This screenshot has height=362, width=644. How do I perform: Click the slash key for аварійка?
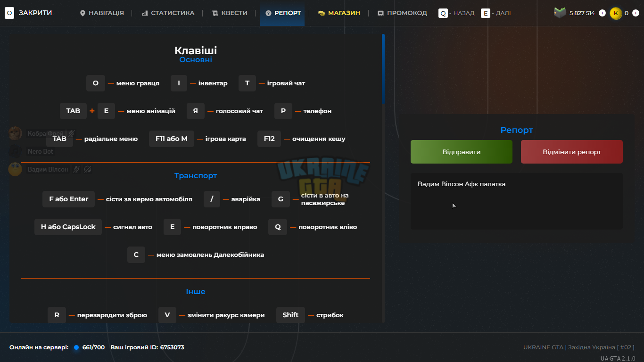[x=212, y=199]
